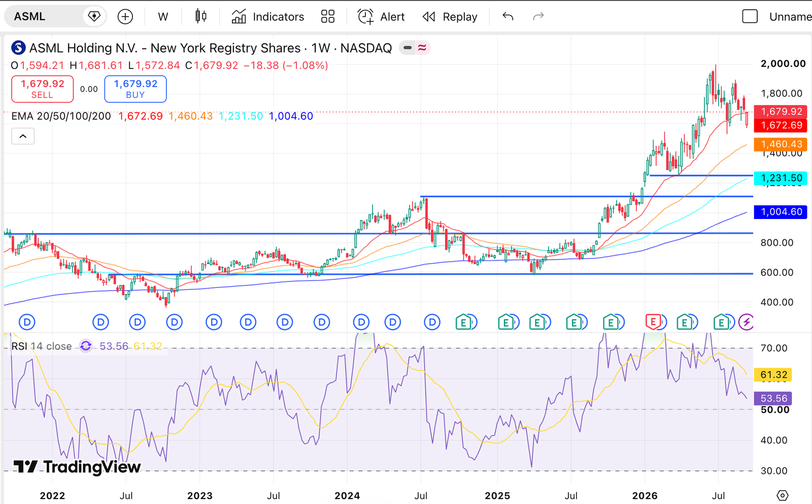Click the 400.00 price axis label

(x=777, y=302)
